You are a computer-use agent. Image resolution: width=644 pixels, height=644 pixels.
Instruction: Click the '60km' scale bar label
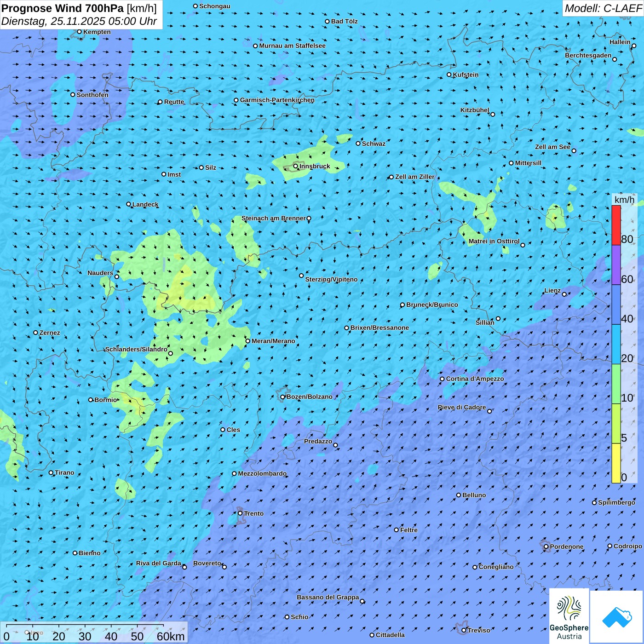point(171,636)
